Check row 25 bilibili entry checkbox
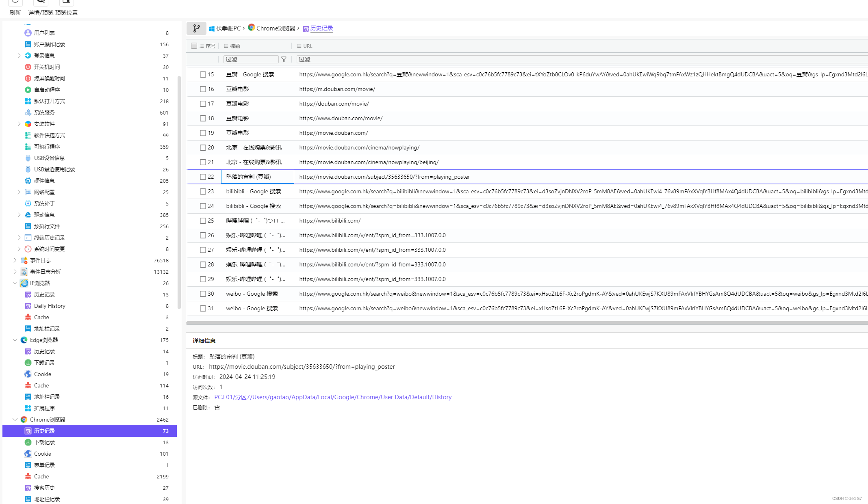 [x=203, y=221]
